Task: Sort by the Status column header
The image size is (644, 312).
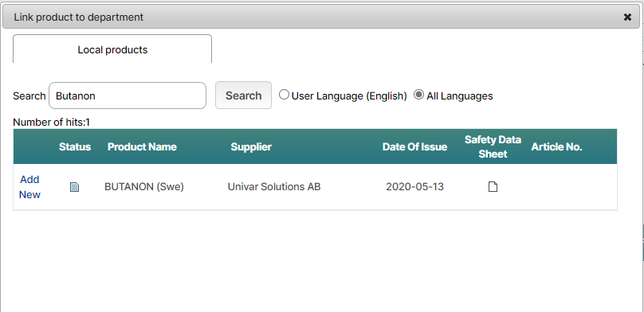Action: pos(75,146)
